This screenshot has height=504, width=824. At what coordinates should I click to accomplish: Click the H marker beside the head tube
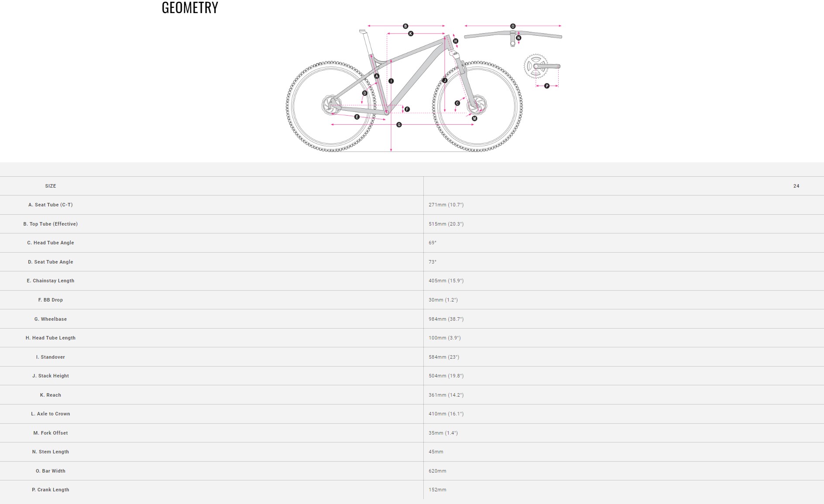[x=456, y=41]
